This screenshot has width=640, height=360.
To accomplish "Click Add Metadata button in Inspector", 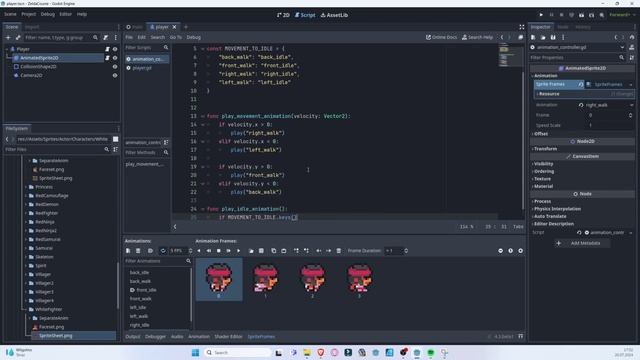I will click(x=582, y=243).
